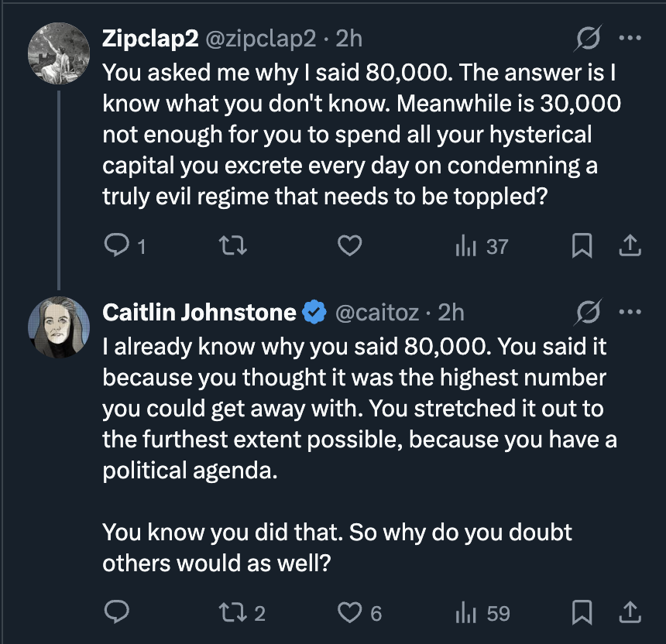Bookmark Zipclap2's post
Screen dimensions: 666x644
tap(582, 246)
